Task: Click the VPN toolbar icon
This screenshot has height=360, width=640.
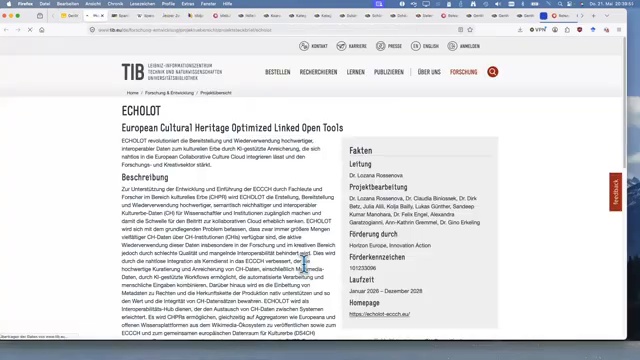Action: 538,30
